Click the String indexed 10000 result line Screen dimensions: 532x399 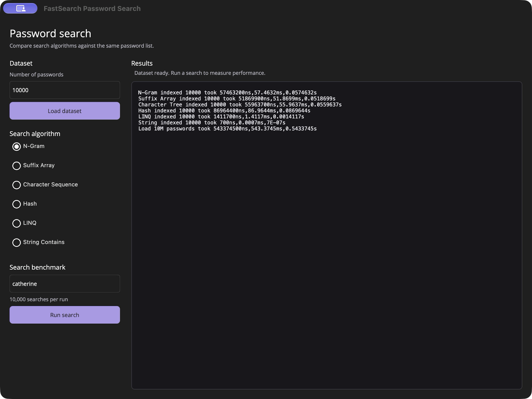click(x=212, y=123)
